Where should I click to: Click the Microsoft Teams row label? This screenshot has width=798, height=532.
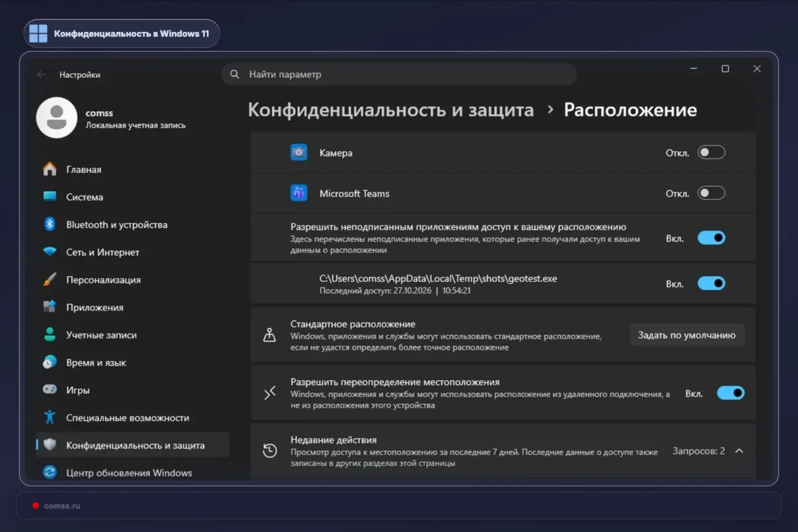pos(354,194)
